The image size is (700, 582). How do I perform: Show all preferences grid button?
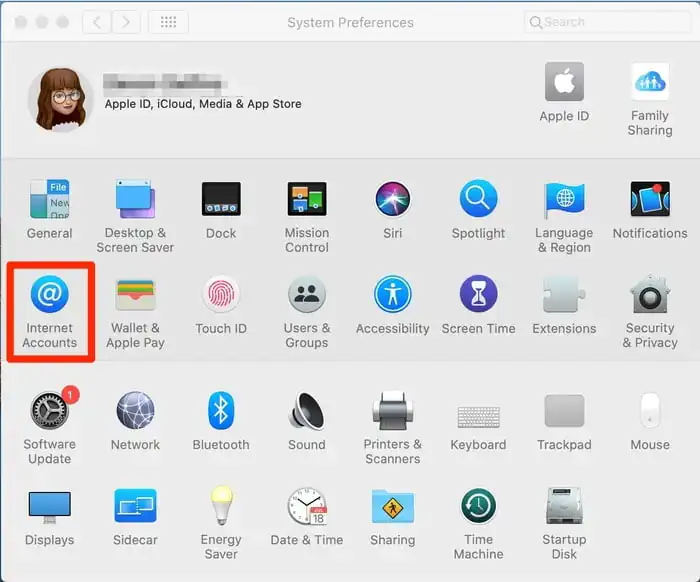168,22
